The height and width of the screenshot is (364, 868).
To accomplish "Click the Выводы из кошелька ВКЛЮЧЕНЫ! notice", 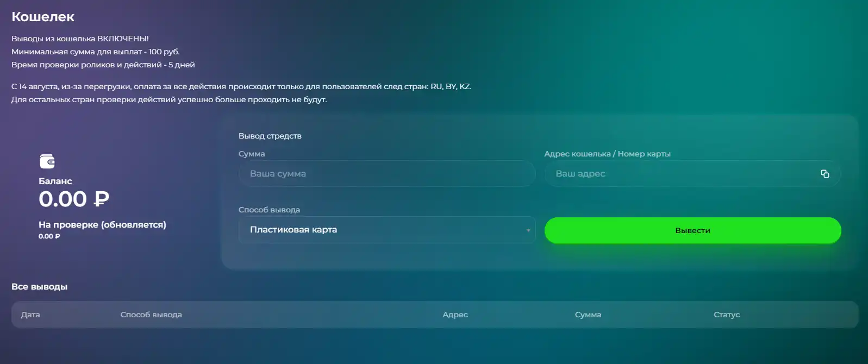I will tap(80, 39).
